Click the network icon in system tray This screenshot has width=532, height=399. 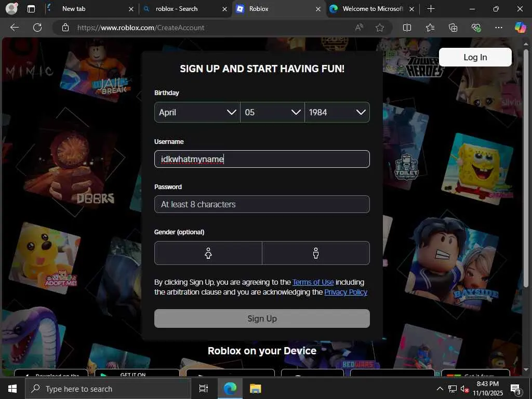point(452,389)
